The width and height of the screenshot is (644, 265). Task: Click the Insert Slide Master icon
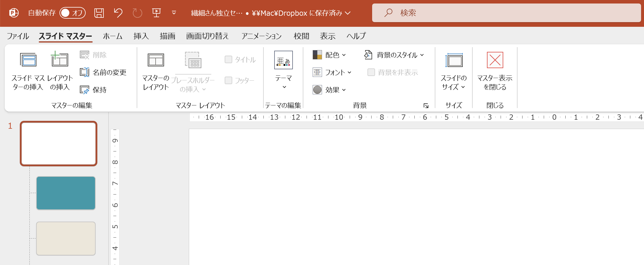tap(28, 60)
